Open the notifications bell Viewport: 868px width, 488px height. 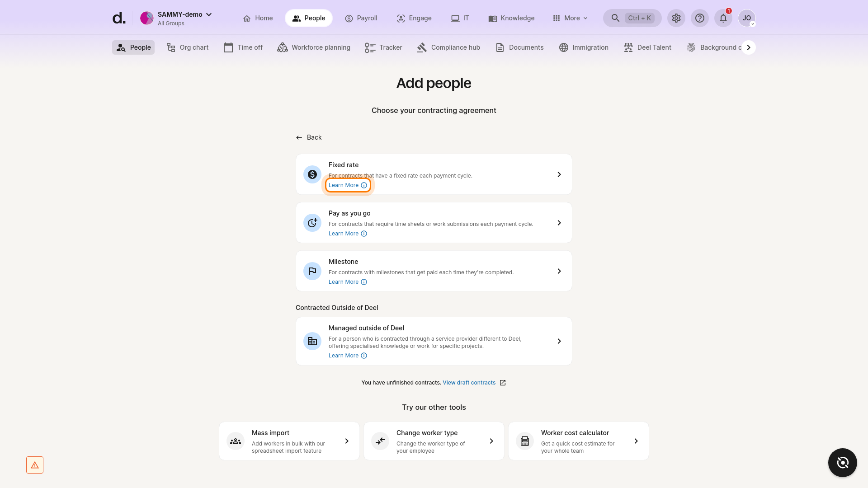click(723, 18)
